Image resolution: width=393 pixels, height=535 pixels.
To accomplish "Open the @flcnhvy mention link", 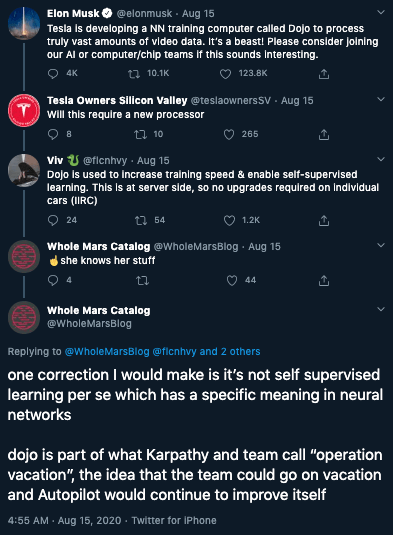I will [174, 351].
